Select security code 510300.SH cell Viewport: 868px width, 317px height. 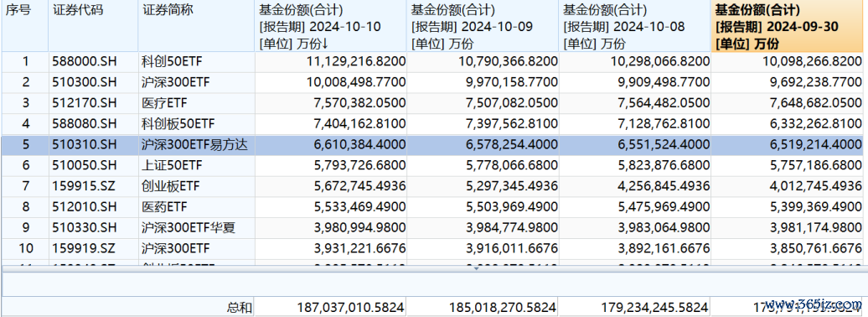point(93,82)
